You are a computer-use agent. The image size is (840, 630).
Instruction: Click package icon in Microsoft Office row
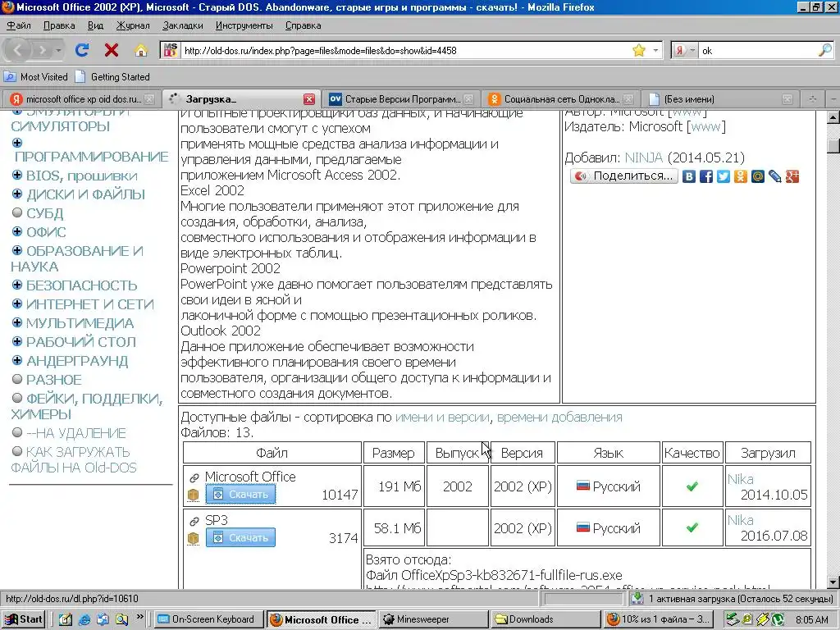(x=194, y=495)
